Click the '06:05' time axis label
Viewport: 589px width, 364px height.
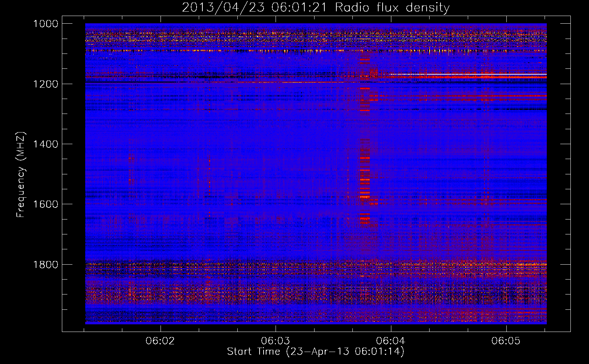(506, 341)
